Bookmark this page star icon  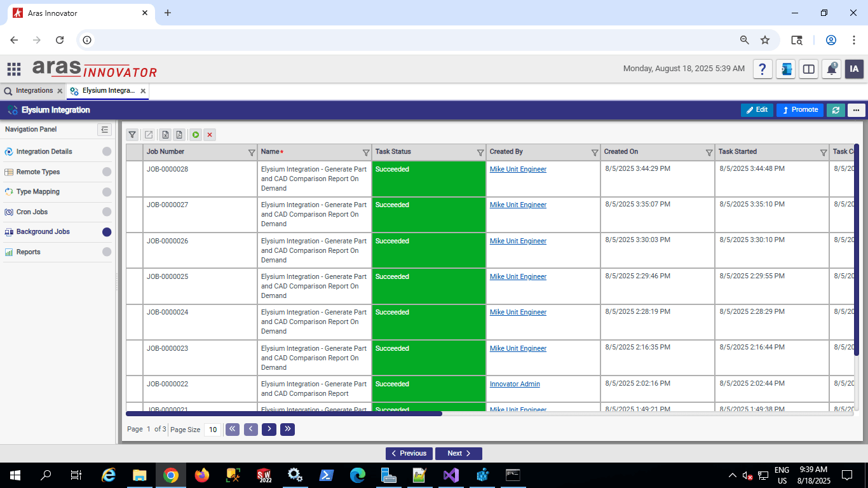coord(765,40)
